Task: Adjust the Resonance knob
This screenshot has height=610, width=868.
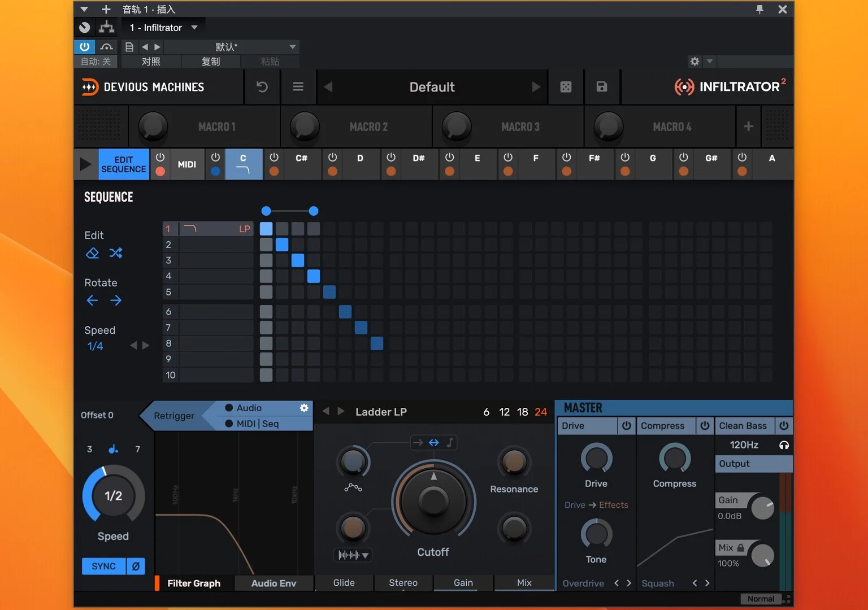Action: (x=514, y=462)
